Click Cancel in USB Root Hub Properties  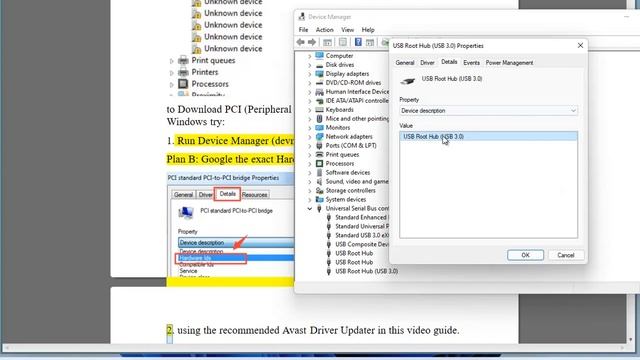(566, 255)
